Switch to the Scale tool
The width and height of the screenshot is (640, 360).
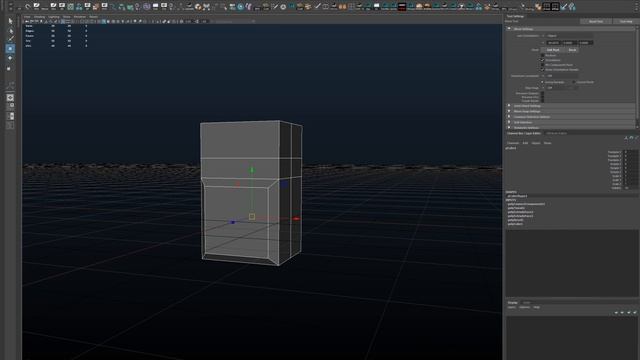pos(9,68)
